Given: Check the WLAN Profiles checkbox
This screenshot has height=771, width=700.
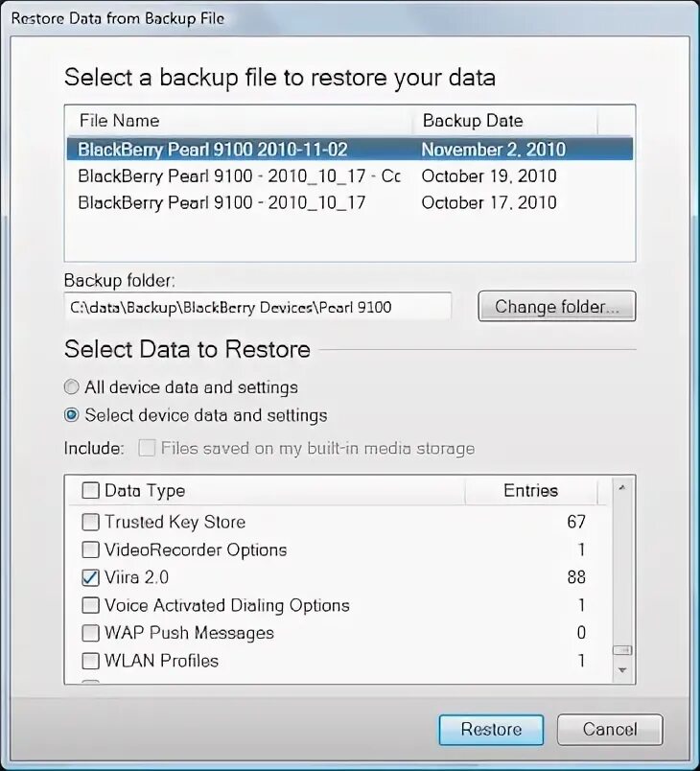Looking at the screenshot, I should coord(90,661).
